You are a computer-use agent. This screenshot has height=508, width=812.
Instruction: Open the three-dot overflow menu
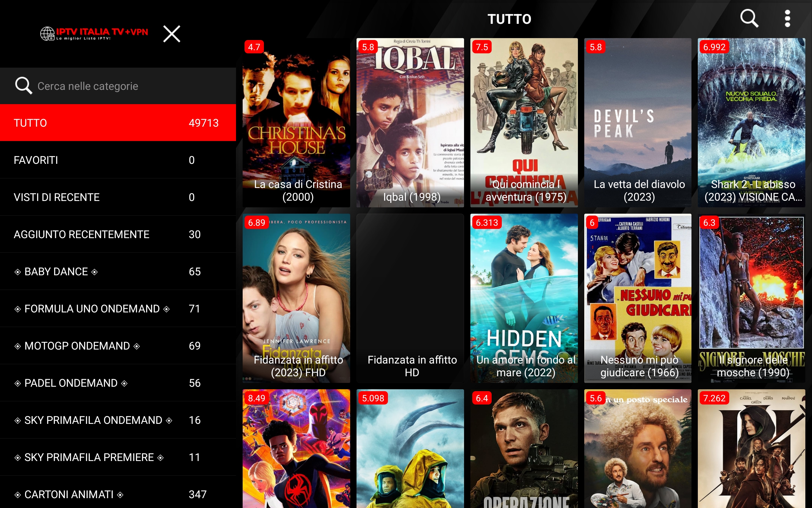coord(787,18)
